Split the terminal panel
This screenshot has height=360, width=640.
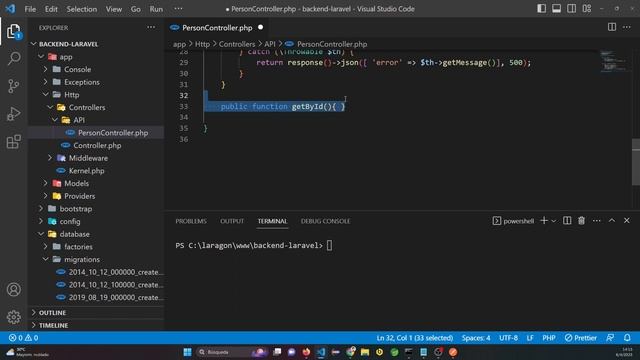[567, 220]
